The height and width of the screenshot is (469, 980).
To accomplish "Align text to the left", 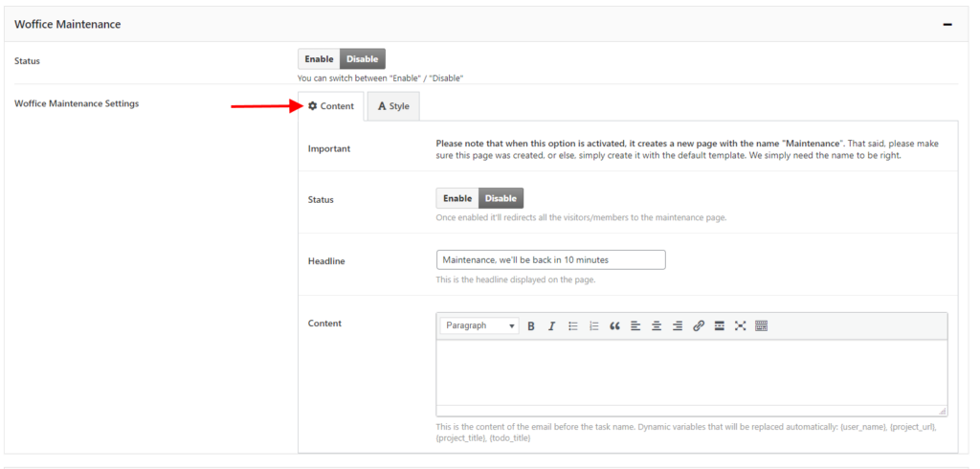I will (635, 326).
